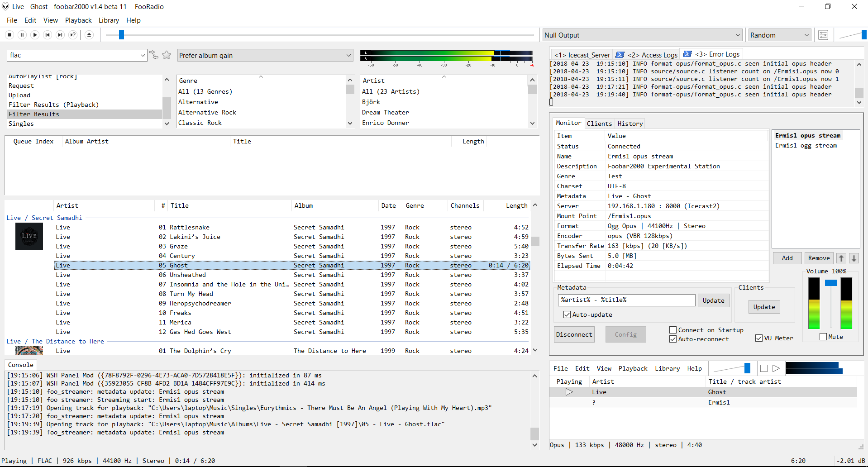
Task: Enable Connect on Startup checkbox
Action: pyautogui.click(x=673, y=330)
